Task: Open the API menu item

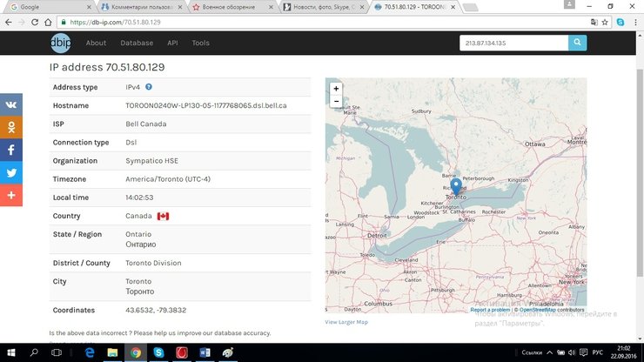Action: pyautogui.click(x=172, y=43)
